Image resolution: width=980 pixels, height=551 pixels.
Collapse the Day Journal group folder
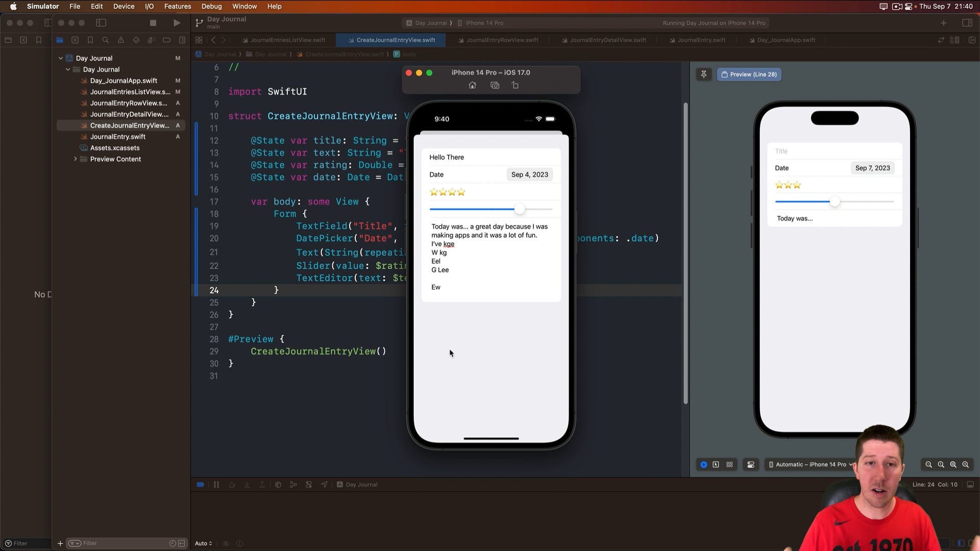point(68,69)
